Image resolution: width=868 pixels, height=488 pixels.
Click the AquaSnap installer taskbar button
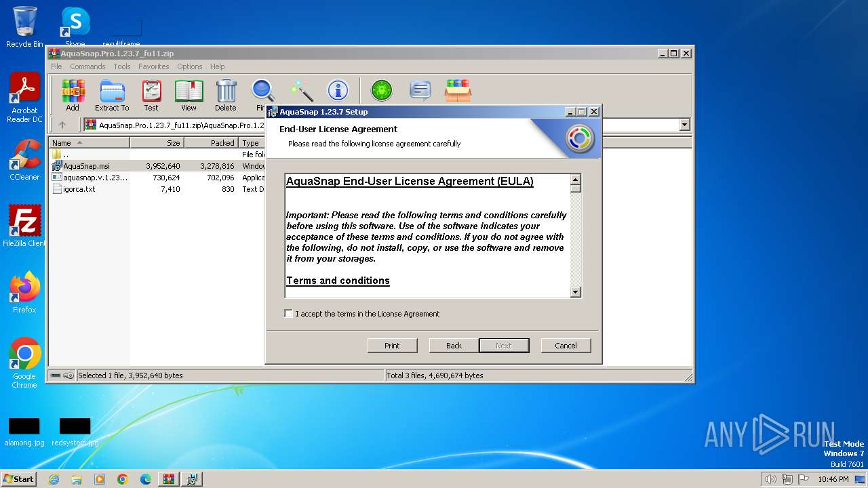pos(192,479)
